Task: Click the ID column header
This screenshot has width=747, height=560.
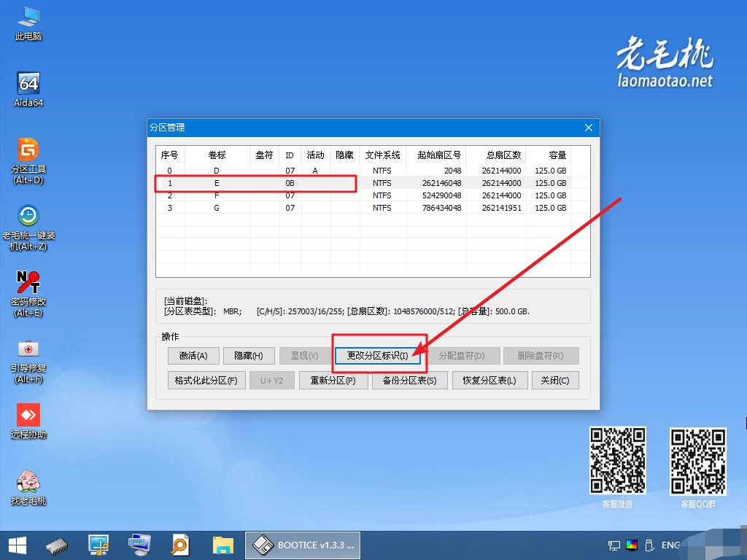Action: (290, 155)
